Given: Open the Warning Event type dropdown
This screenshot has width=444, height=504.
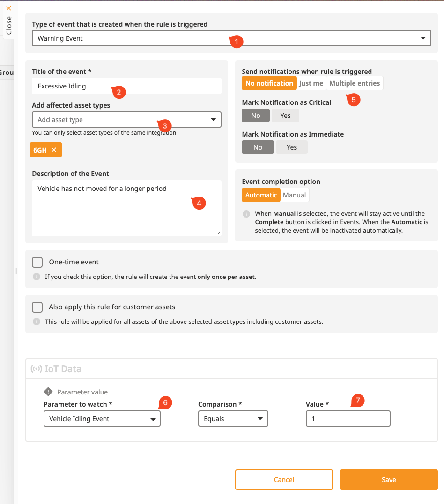Looking at the screenshot, I should pos(231,38).
